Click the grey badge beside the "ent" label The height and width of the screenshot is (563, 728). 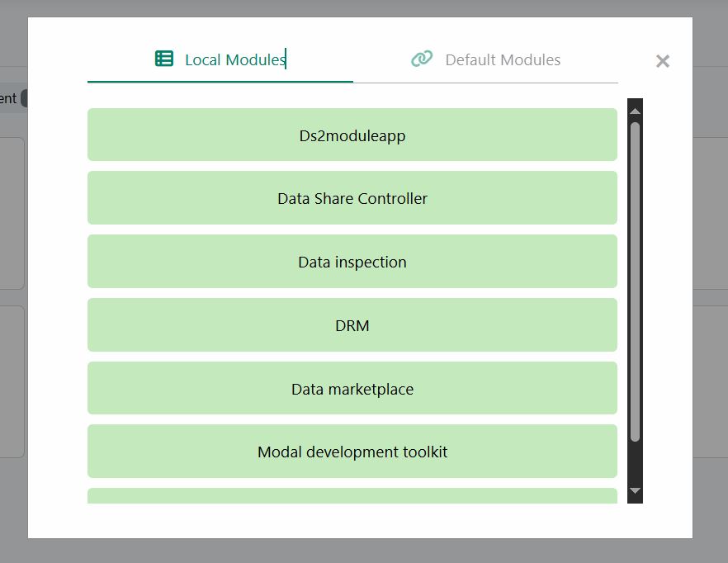coord(24,98)
